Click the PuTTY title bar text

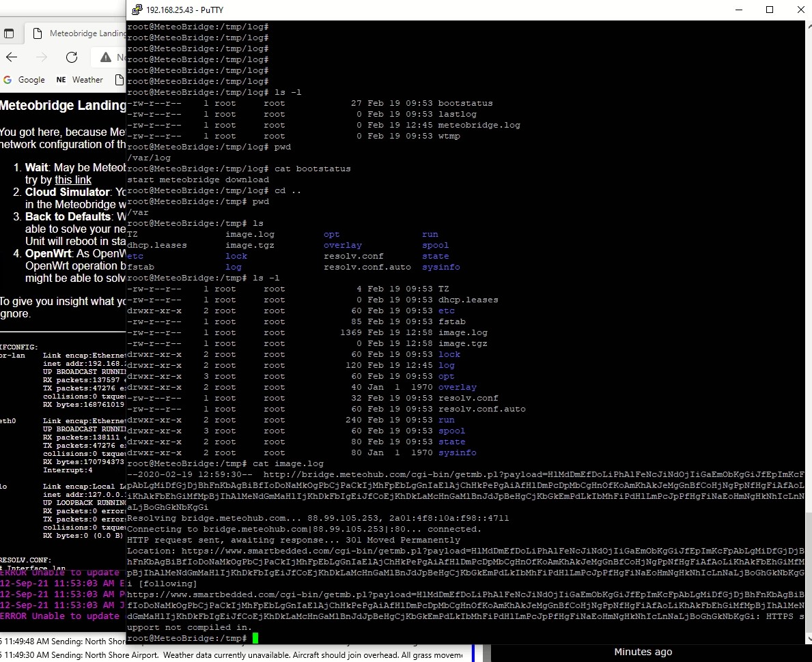[184, 10]
